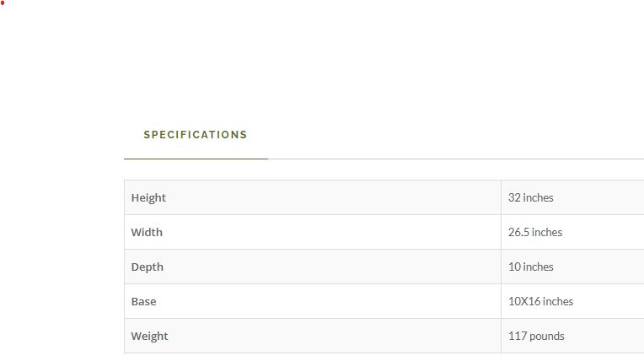The image size is (644, 361).
Task: Click the 10X16 dimensions in the Base row
Action: pos(524,301)
